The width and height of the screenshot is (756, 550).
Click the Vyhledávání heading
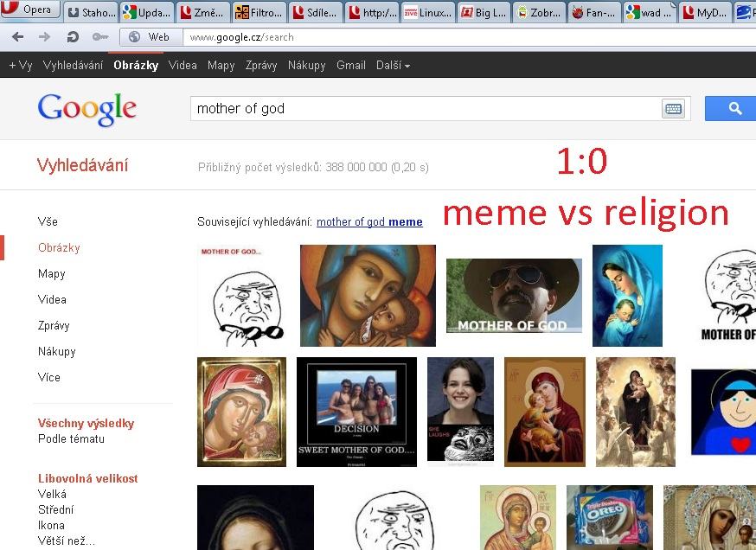tap(82, 165)
